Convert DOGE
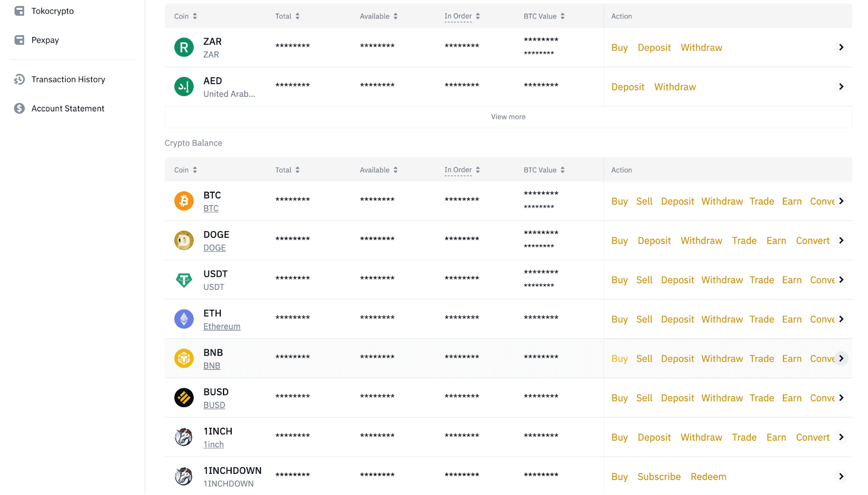Screen dimensions: 868x495 (x=813, y=240)
